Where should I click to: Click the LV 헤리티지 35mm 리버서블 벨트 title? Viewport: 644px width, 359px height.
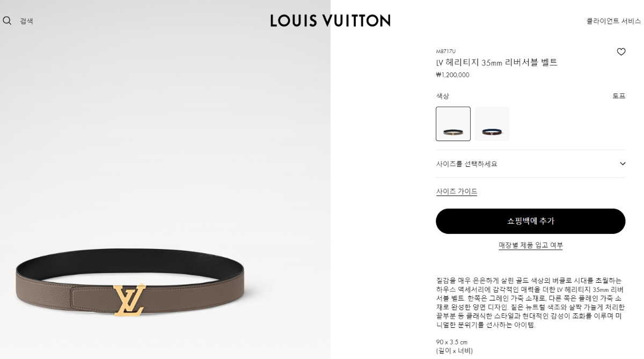point(496,62)
